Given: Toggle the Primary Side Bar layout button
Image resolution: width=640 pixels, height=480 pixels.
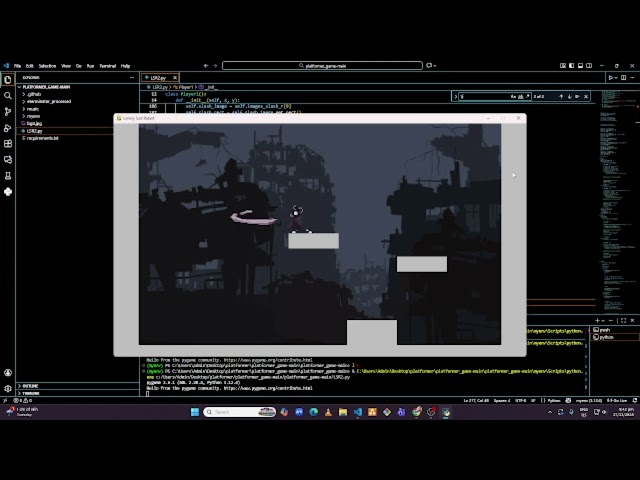Looking at the screenshot, I should click(x=571, y=66).
